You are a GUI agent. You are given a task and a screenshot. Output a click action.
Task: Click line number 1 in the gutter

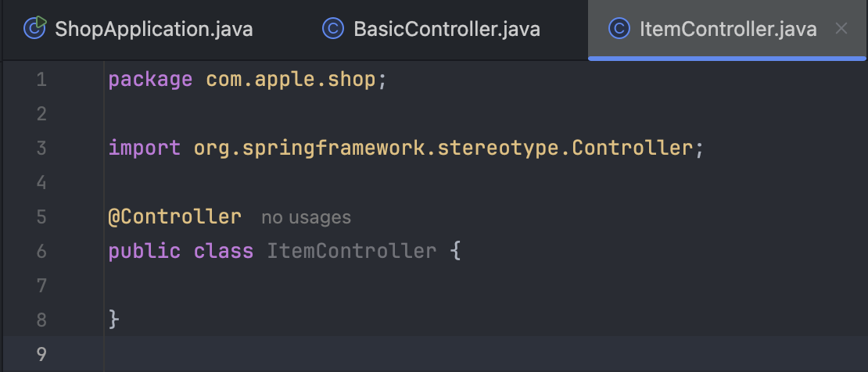click(x=41, y=80)
